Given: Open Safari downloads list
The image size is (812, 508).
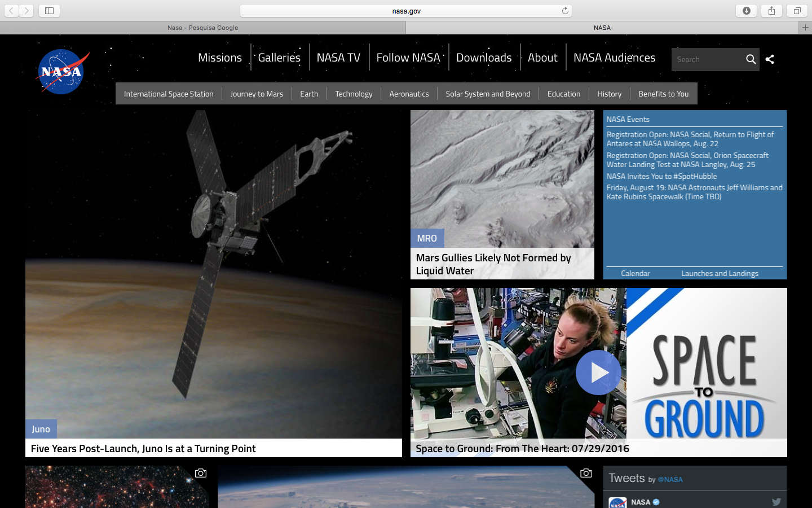Looking at the screenshot, I should (746, 11).
